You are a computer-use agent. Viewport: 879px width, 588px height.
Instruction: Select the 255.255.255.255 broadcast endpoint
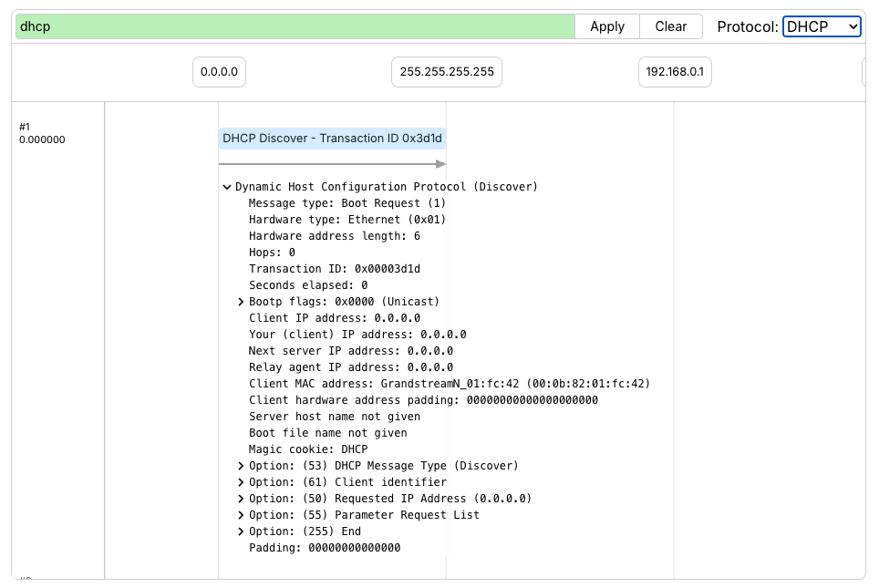[446, 71]
